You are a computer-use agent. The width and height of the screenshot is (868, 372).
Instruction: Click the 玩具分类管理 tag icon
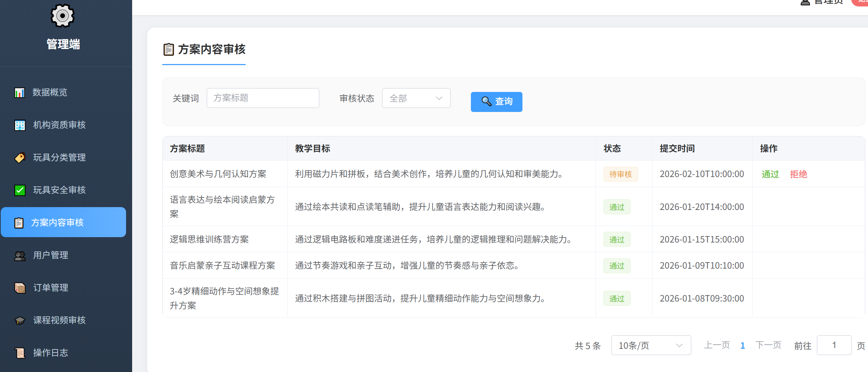pyautogui.click(x=20, y=158)
